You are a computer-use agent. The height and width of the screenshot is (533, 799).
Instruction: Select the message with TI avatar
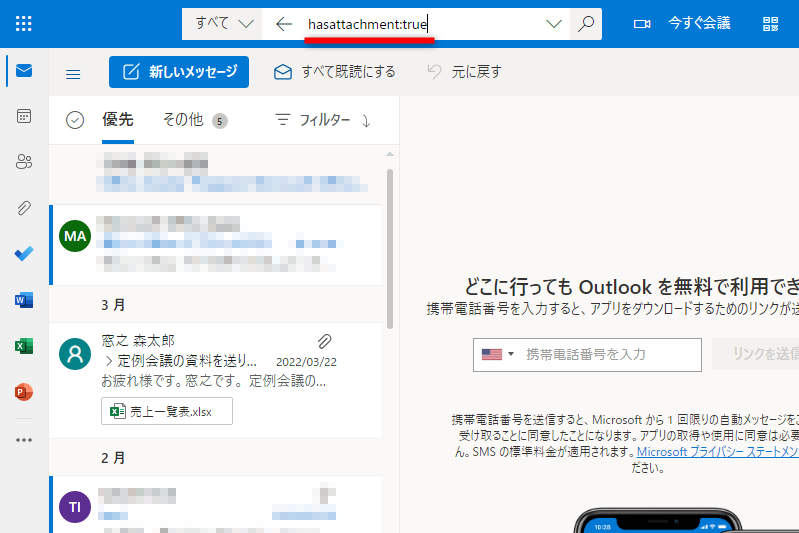pos(216,504)
